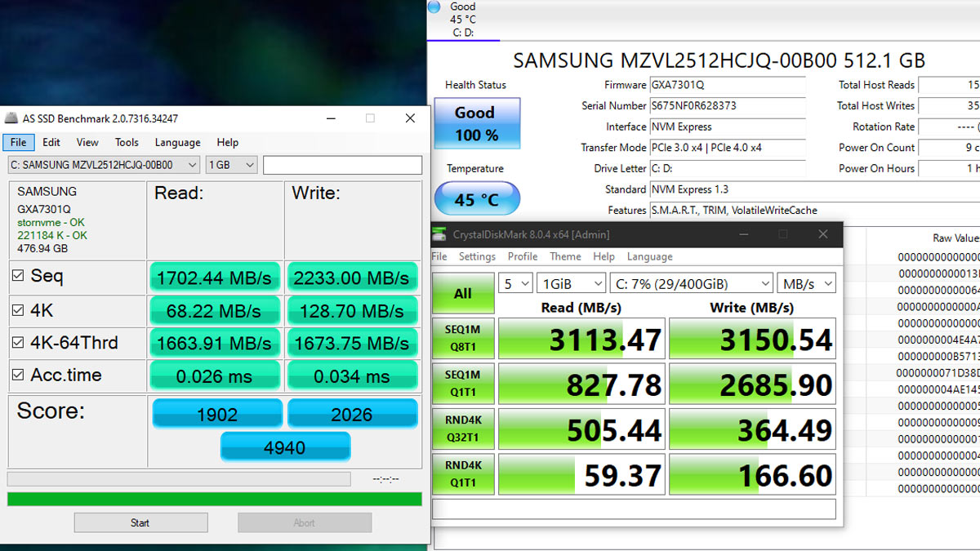Viewport: 980px width, 551px height.
Task: Open the View menu in AS SSD Benchmark
Action: point(87,142)
